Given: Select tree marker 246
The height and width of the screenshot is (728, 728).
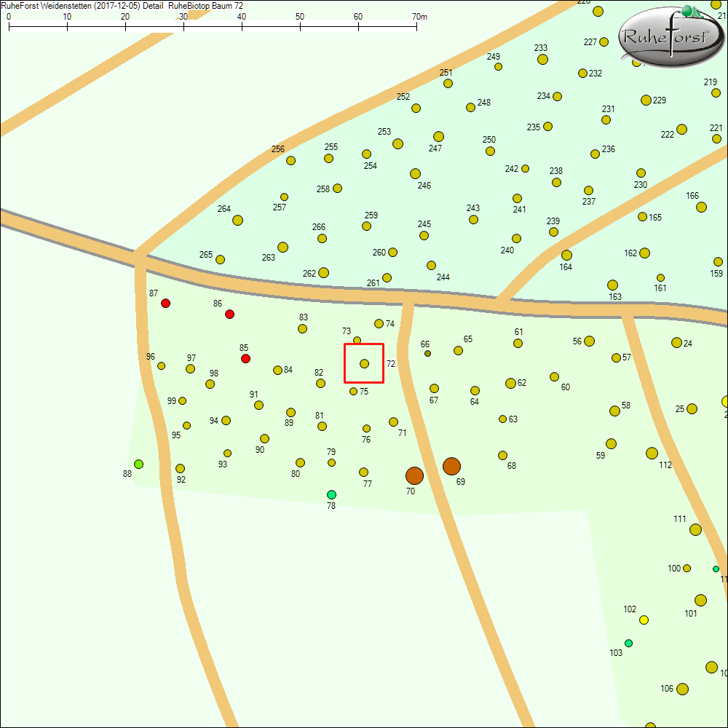Looking at the screenshot, I should point(415,173).
